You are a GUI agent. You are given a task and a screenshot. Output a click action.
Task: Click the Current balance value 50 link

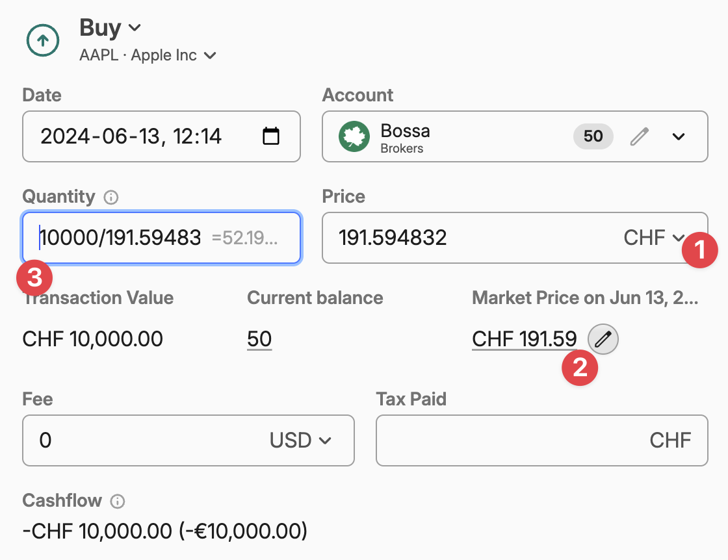259,339
